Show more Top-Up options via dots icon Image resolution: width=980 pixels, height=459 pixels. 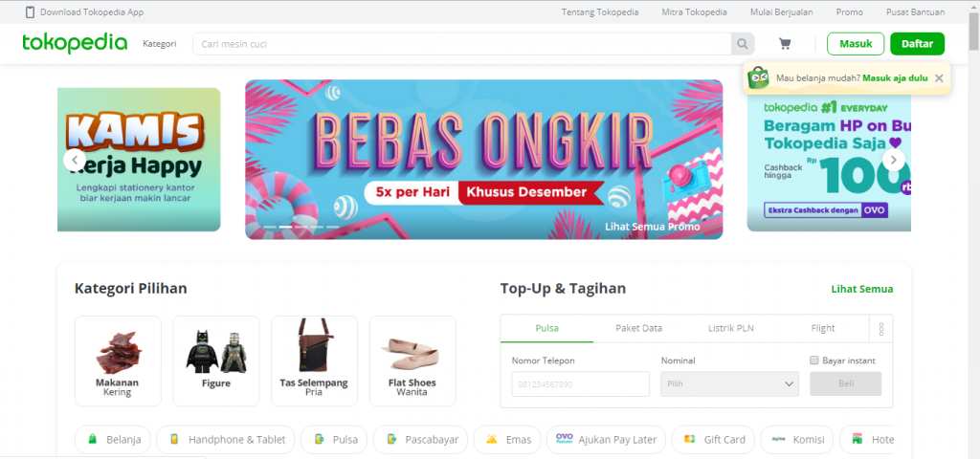[880, 329]
